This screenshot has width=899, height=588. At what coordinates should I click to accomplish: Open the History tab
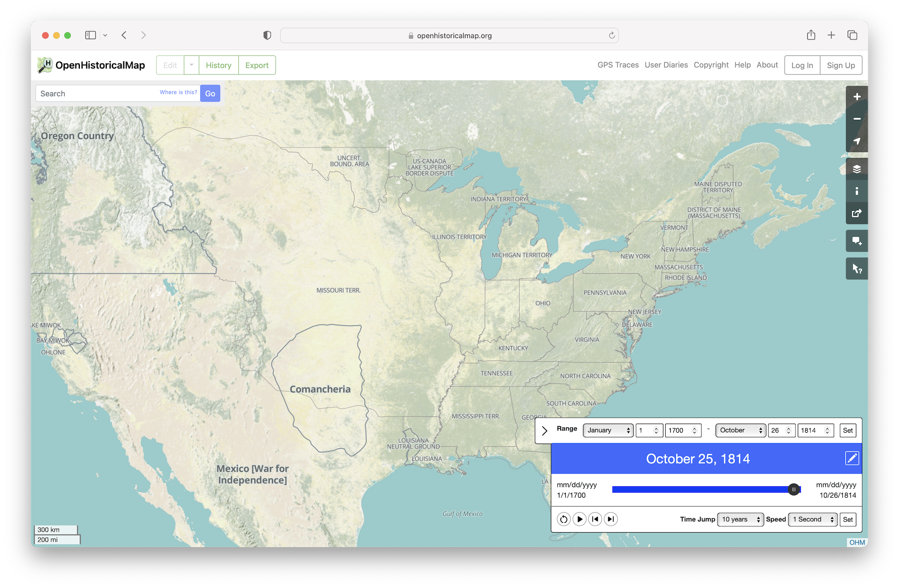218,65
